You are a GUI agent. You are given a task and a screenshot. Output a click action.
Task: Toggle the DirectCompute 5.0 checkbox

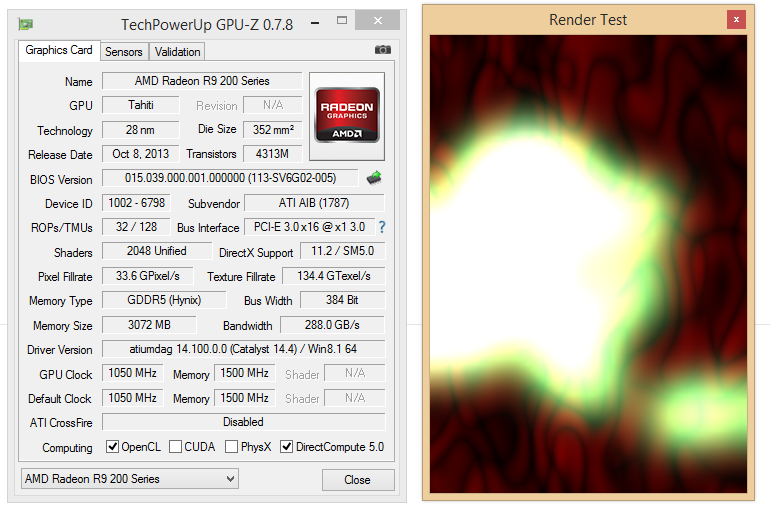tap(286, 447)
